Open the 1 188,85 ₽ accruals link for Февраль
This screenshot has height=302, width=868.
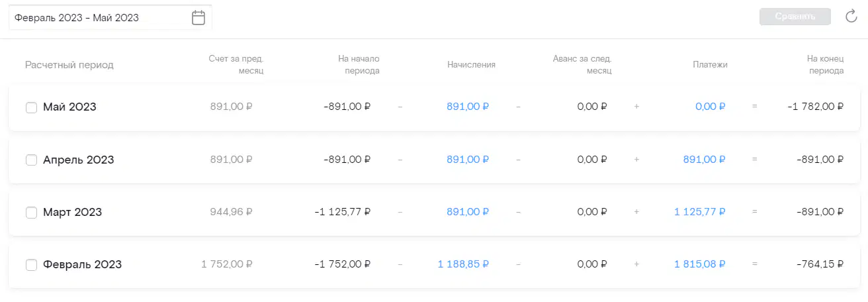tap(463, 264)
